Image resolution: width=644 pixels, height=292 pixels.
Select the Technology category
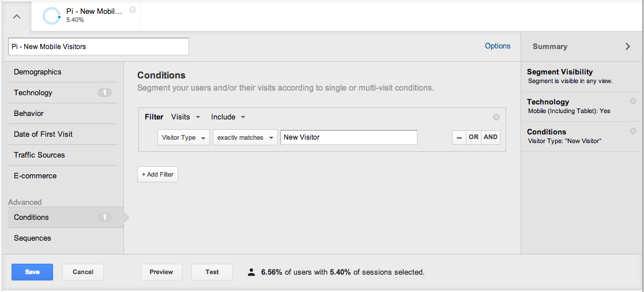pyautogui.click(x=63, y=92)
